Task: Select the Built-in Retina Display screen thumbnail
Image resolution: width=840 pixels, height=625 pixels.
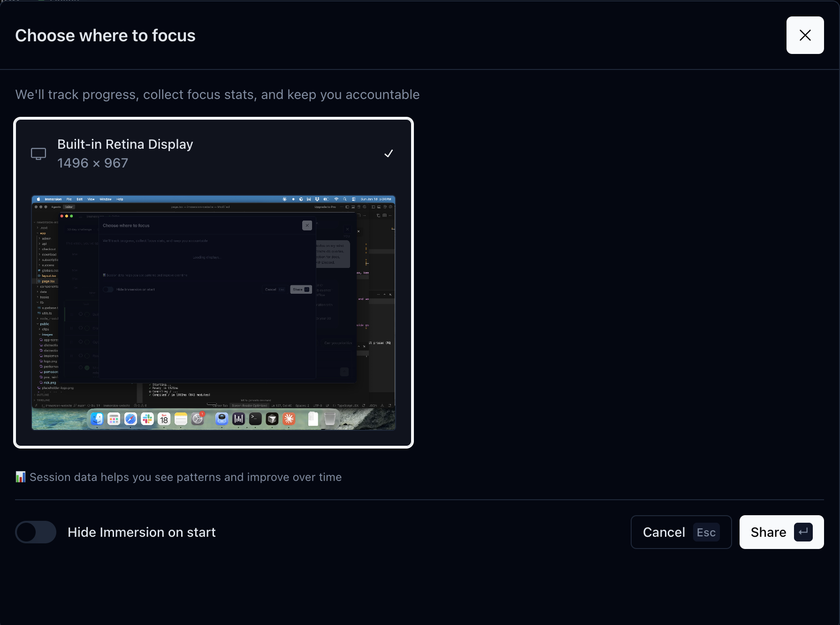Action: coord(213,312)
